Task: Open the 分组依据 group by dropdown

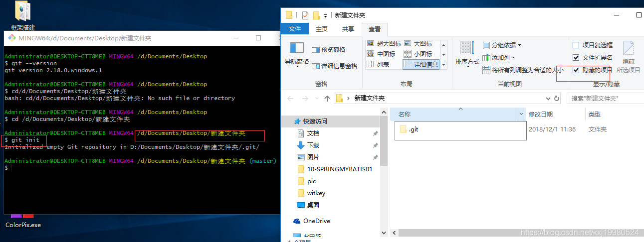Action: coord(502,45)
